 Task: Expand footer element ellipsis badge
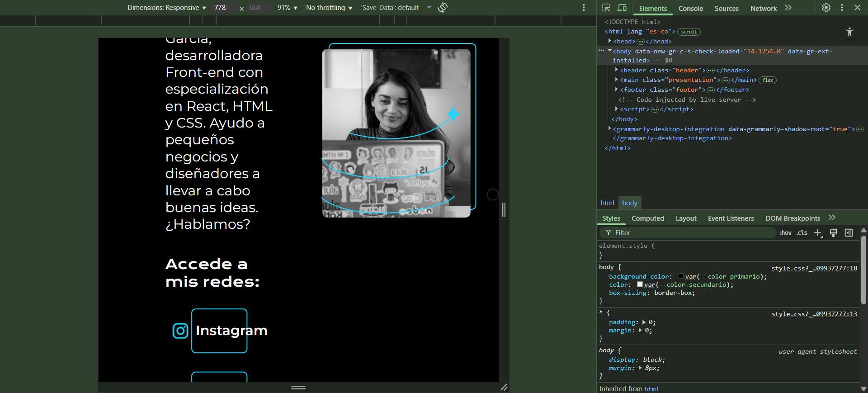710,90
